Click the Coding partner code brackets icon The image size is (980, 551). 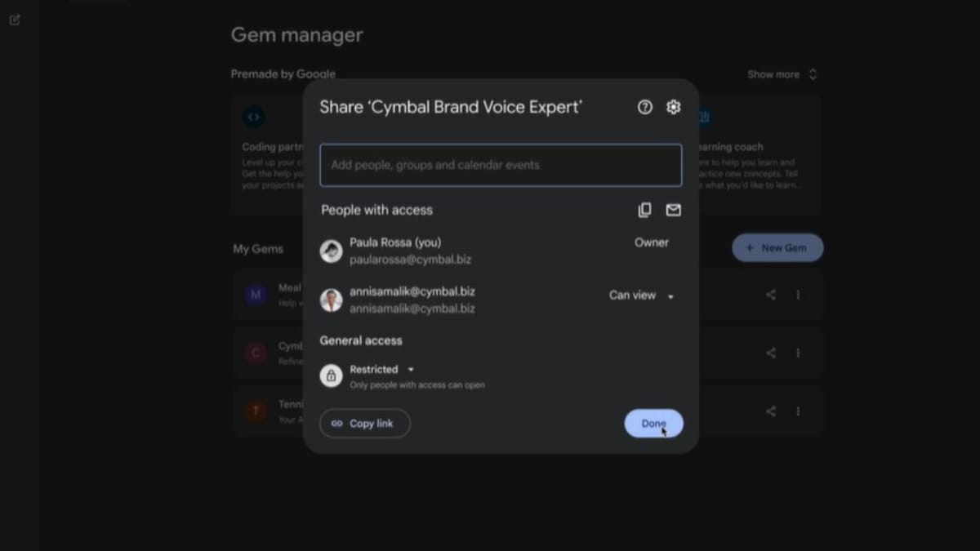tap(254, 117)
